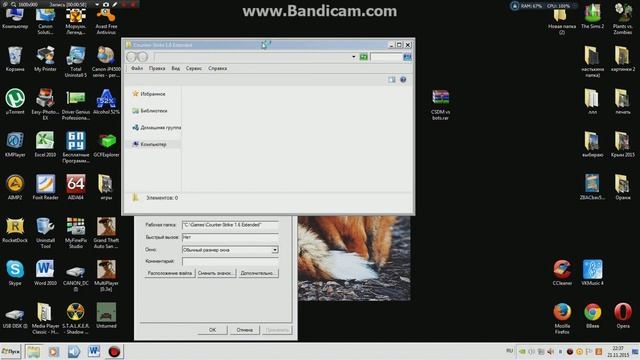Viewport: 640px width, 360px height.
Task: Launch Mozilla Firefox desktop icon
Action: tap(562, 319)
